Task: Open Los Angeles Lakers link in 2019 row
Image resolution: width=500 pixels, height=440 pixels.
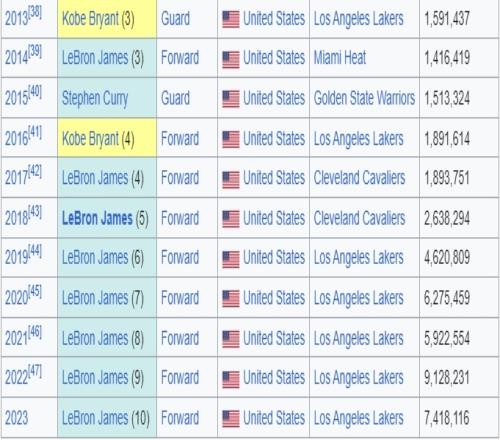Action: coord(358,258)
